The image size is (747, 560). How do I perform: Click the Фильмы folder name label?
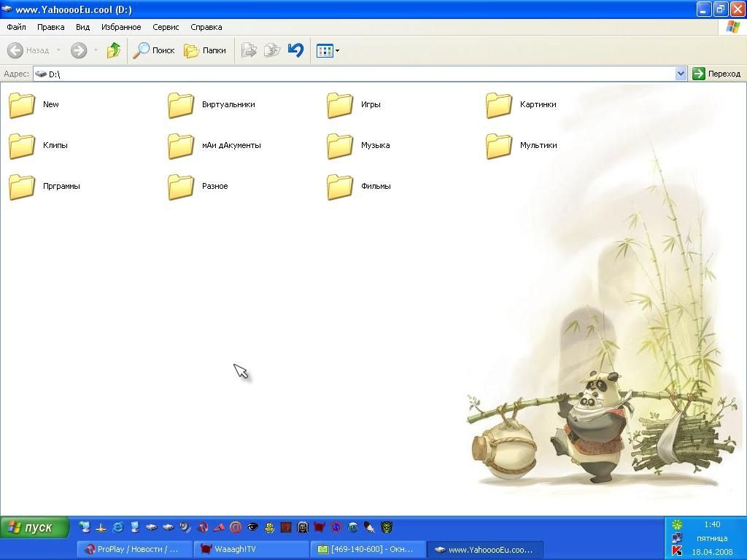tap(376, 186)
